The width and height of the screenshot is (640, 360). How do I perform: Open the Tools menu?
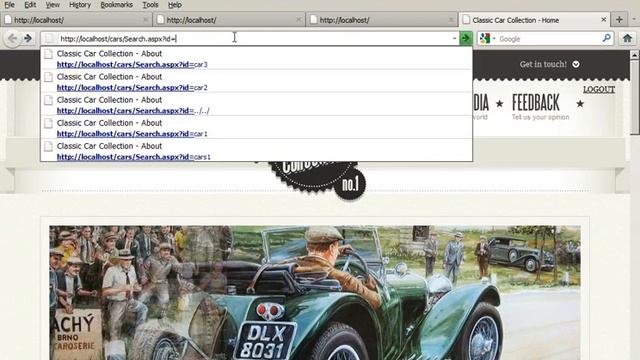click(x=150, y=5)
